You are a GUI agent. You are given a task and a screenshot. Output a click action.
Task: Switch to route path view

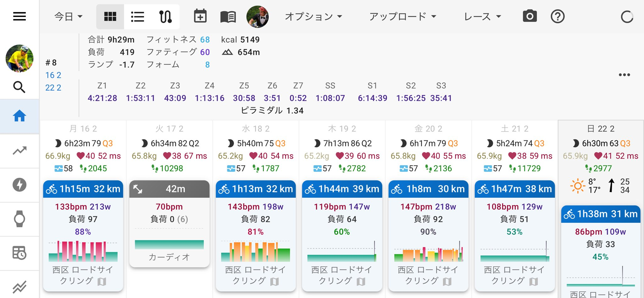pyautogui.click(x=165, y=16)
